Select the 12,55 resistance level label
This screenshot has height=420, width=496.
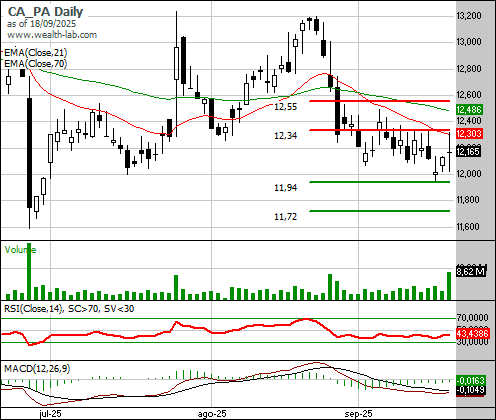point(285,107)
